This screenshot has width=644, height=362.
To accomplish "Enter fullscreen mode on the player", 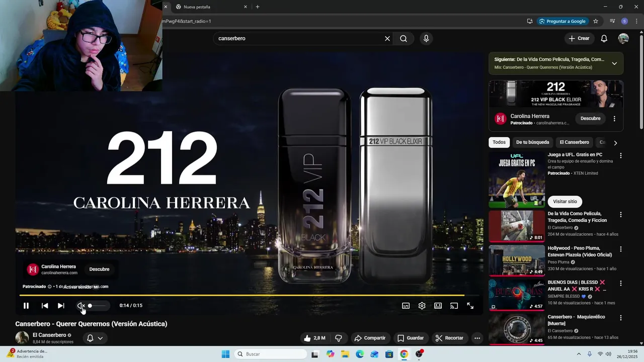I will (470, 306).
